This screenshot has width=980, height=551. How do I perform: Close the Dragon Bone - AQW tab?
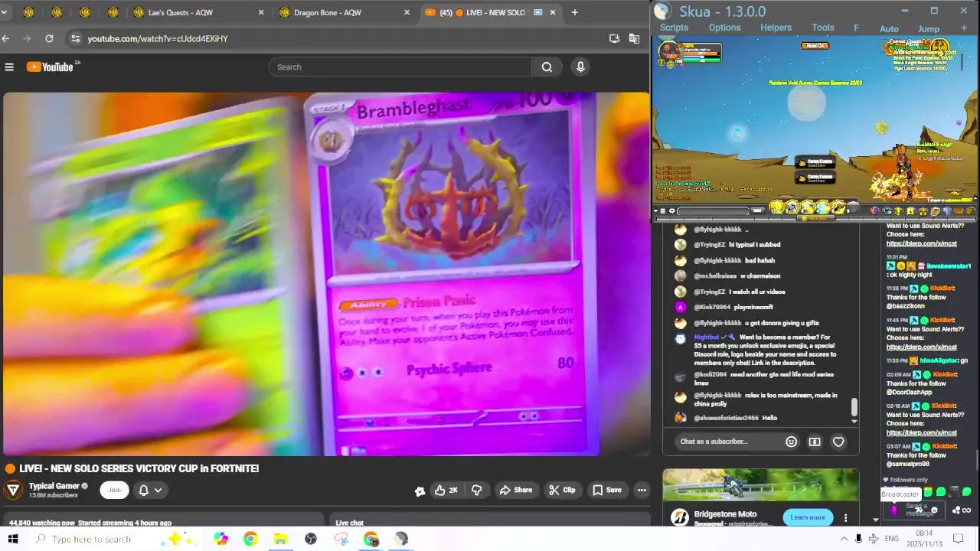click(x=407, y=12)
